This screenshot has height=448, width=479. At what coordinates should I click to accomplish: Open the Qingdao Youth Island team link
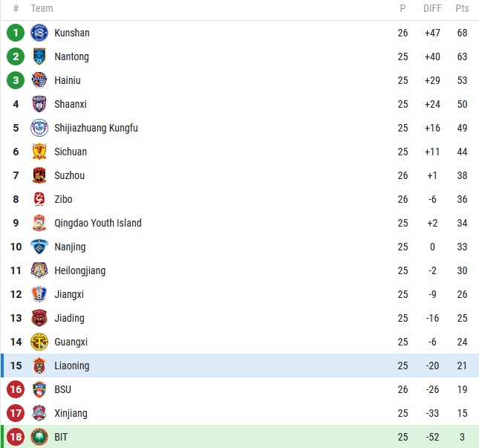coord(97,223)
